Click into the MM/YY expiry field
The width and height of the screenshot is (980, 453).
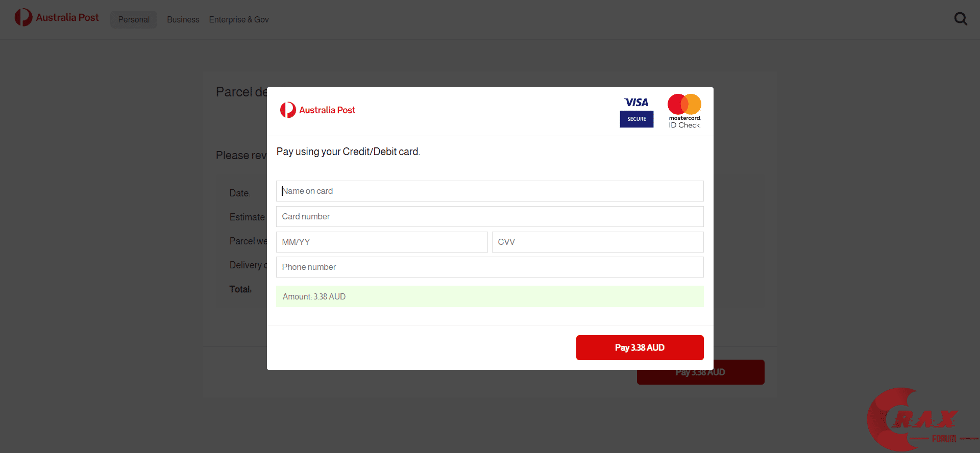pos(382,242)
